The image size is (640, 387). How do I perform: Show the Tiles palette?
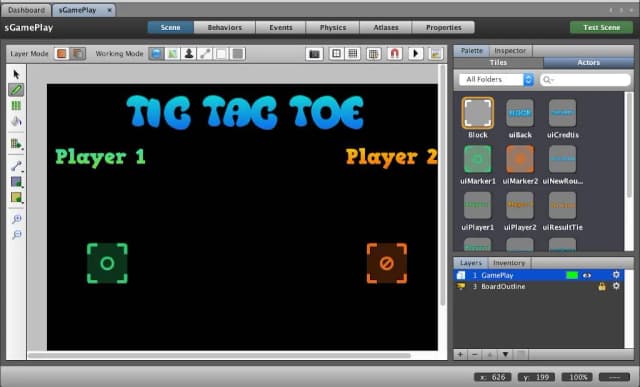coord(498,62)
